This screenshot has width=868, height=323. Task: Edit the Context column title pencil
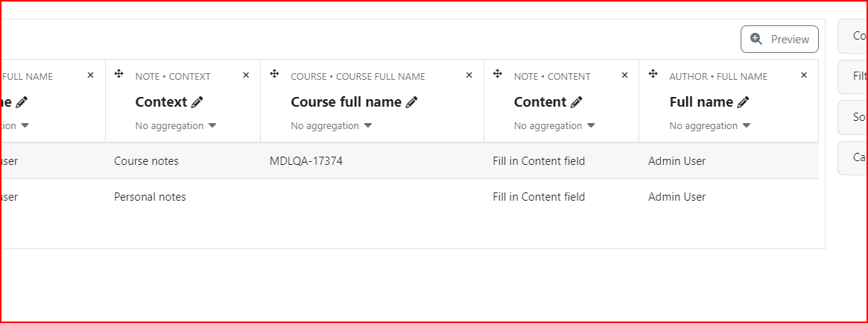point(197,102)
